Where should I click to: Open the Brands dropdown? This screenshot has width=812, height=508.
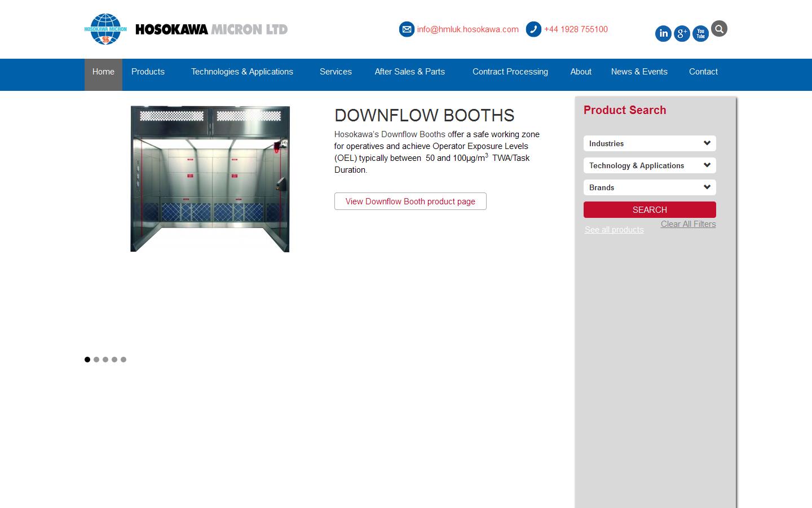(x=649, y=187)
